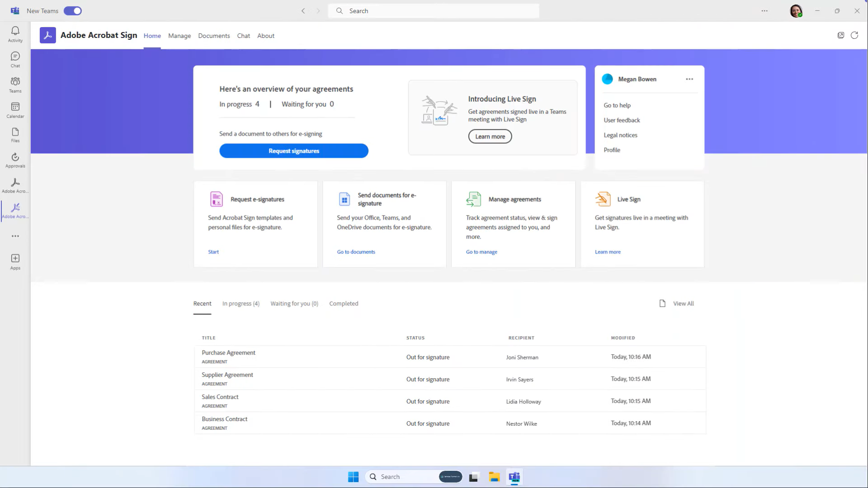This screenshot has width=868, height=488.
Task: Click the View All link
Action: 684,304
